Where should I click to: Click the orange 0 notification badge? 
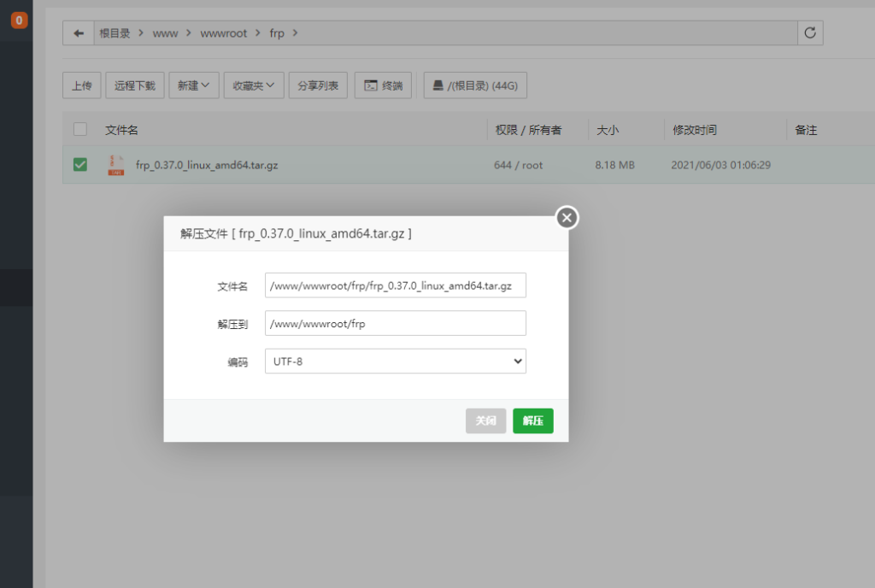click(19, 21)
